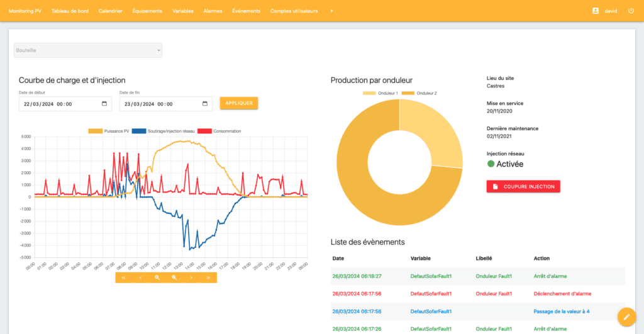Expand more menu items with header arrow
The height and width of the screenshot is (334, 644).
tap(331, 11)
